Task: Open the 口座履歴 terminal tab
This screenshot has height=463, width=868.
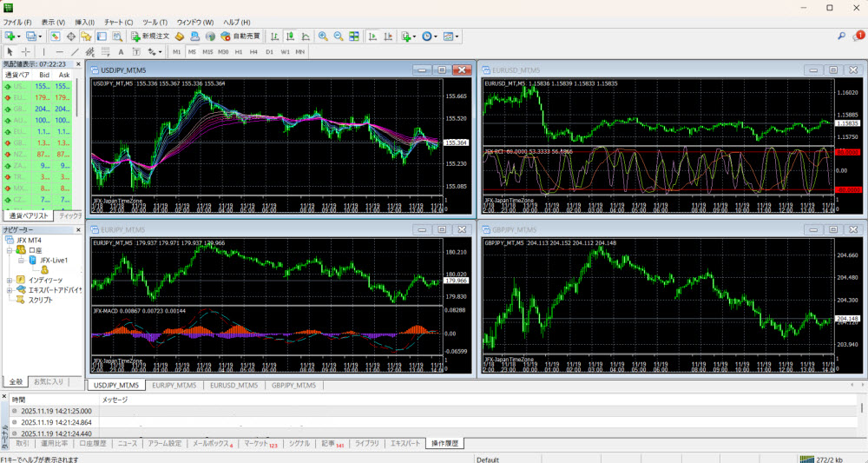Action: click(93, 443)
